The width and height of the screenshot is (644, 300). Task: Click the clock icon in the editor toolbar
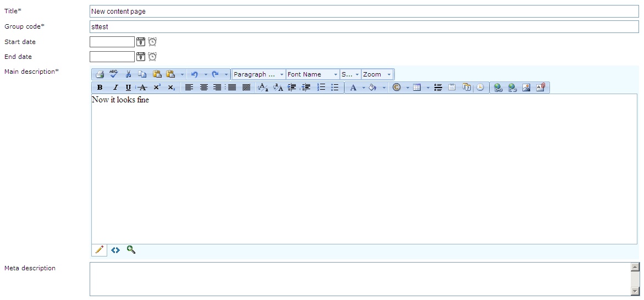(480, 87)
